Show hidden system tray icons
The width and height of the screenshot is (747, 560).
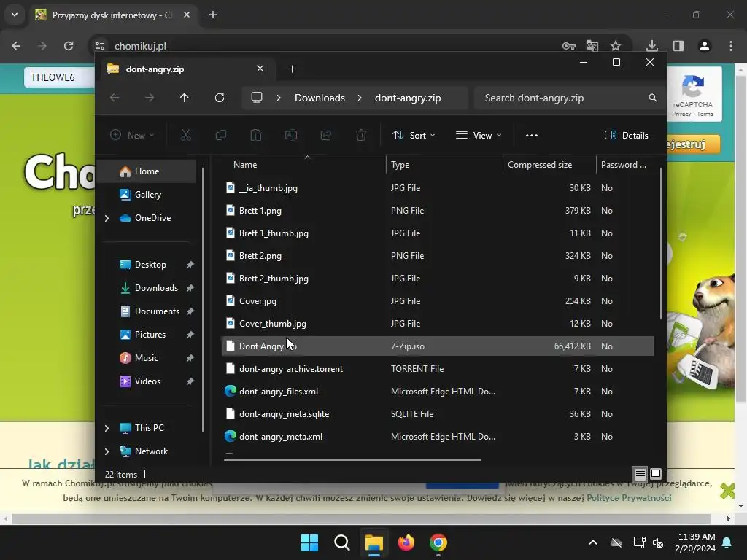pos(593,542)
